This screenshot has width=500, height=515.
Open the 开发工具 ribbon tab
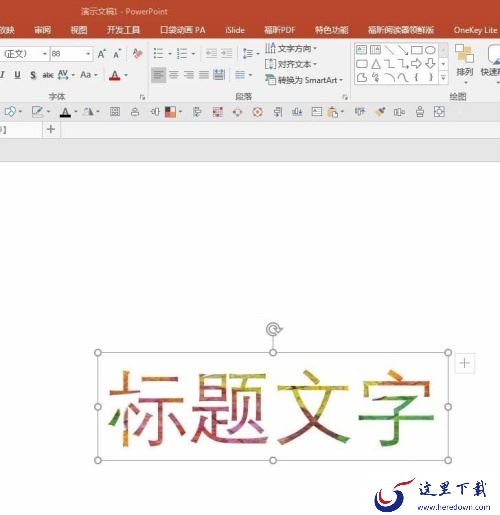(x=123, y=30)
